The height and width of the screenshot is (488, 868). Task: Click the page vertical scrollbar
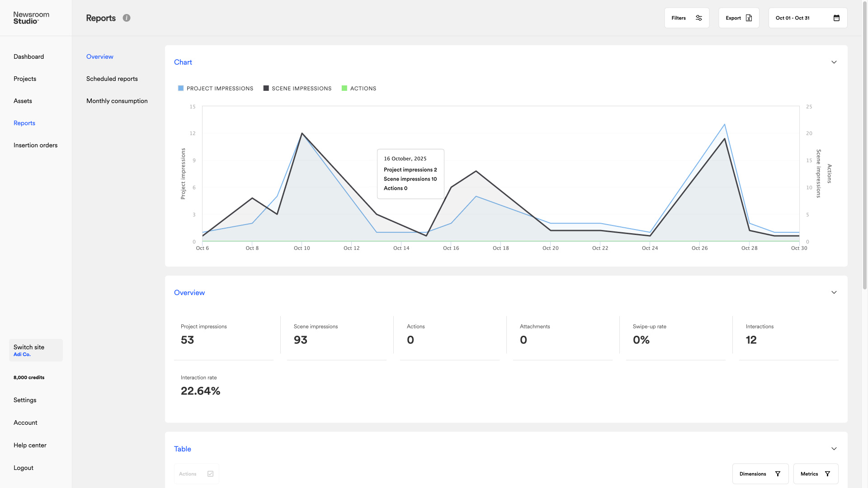click(864, 145)
